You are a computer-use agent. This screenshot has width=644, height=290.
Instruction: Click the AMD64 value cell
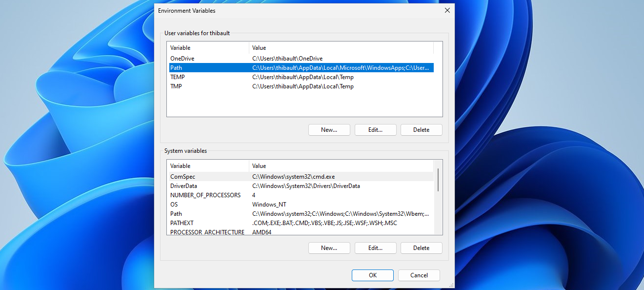262,232
